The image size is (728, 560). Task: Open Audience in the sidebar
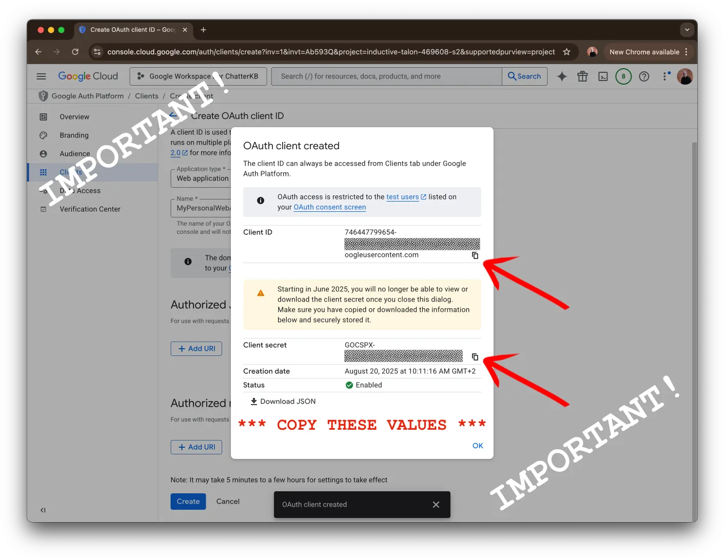click(75, 154)
